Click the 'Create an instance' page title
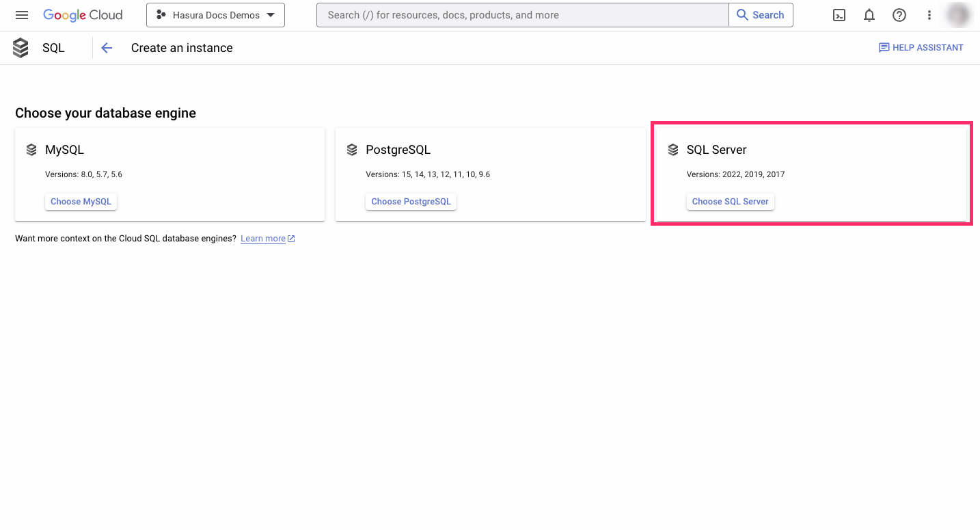980x530 pixels. pos(182,48)
